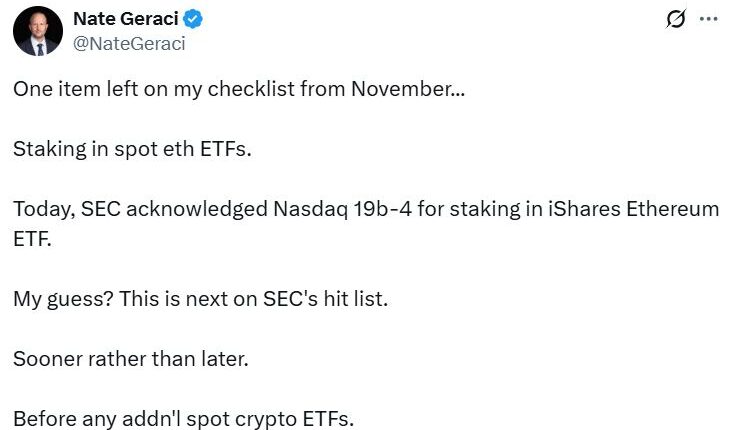Viewport: 736px width, 430px height.
Task: Open Nate Geraci's profile picture
Action: pyautogui.click(x=38, y=31)
